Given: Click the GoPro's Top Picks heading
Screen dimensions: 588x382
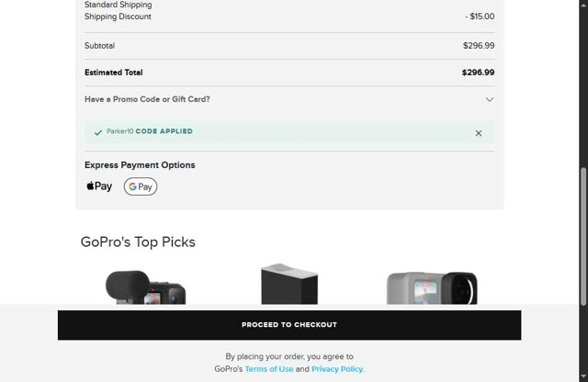Looking at the screenshot, I should (138, 242).
